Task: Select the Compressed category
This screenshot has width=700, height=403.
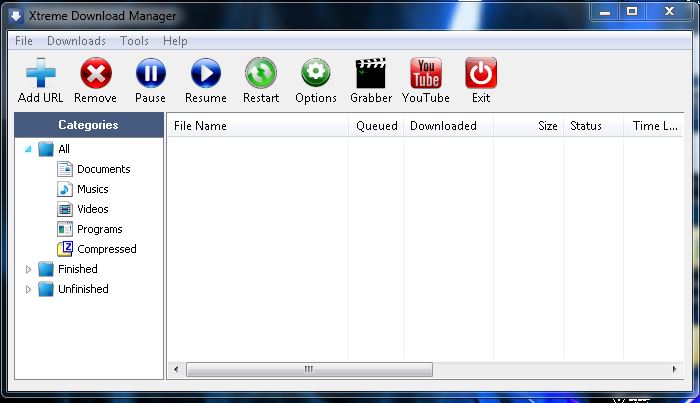Action: point(106,249)
